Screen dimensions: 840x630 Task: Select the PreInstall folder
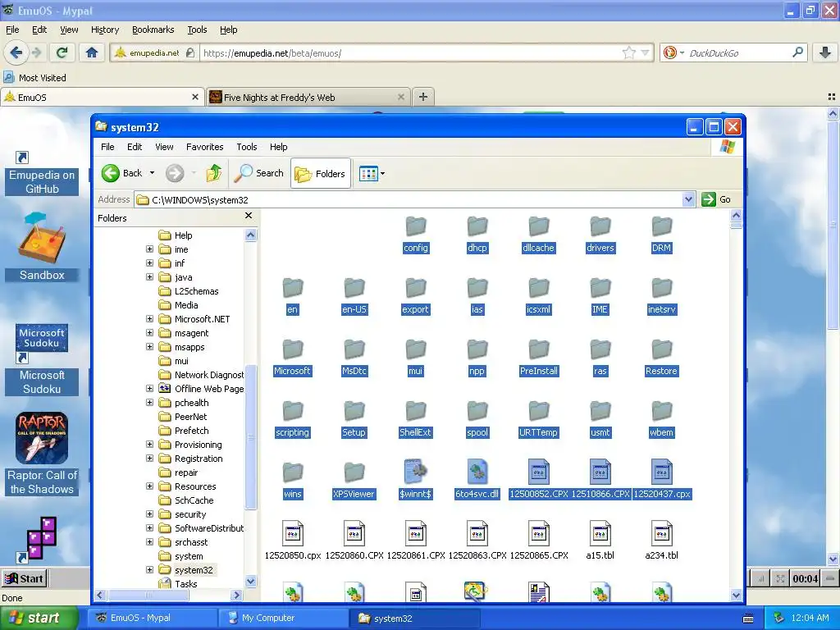(x=538, y=358)
